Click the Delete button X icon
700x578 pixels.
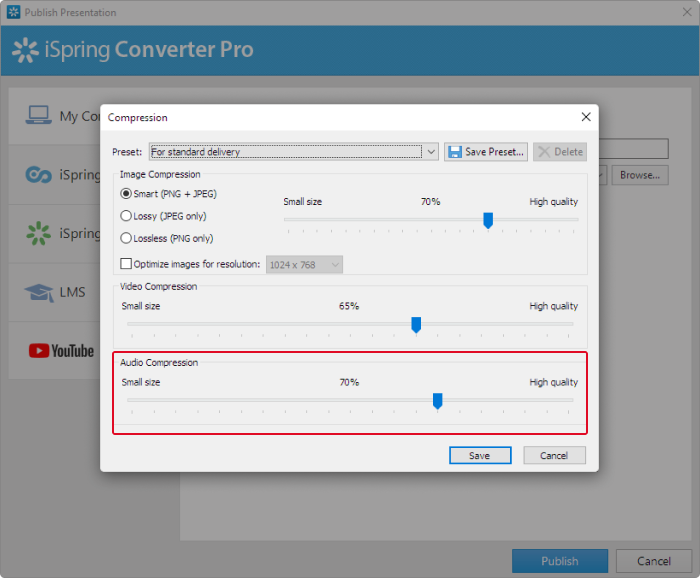544,152
